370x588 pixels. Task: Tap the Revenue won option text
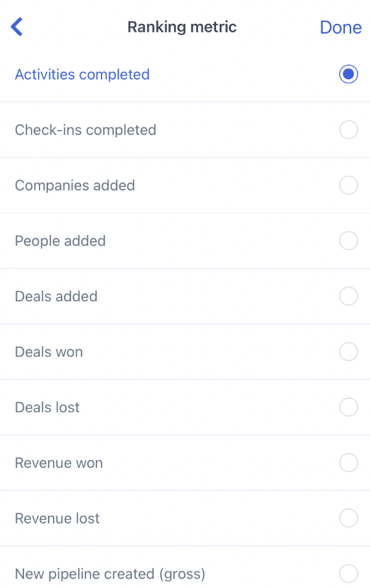59,463
